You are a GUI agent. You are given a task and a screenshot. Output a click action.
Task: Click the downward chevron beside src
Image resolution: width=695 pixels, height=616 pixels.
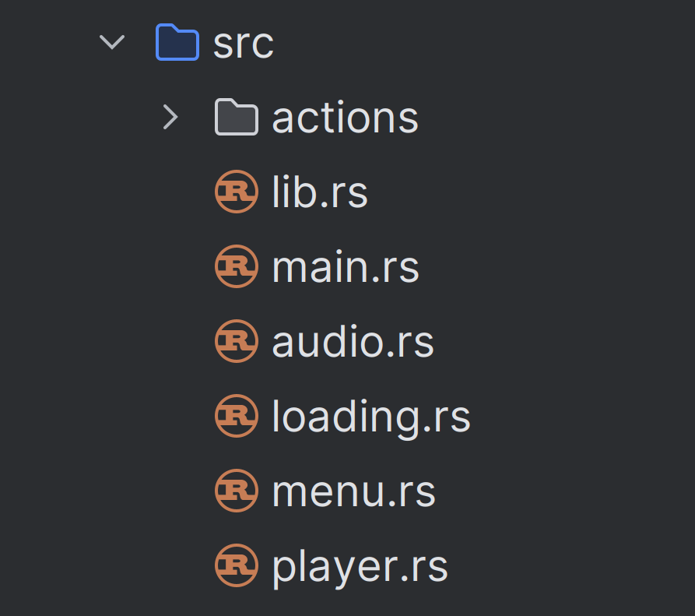pos(112,43)
